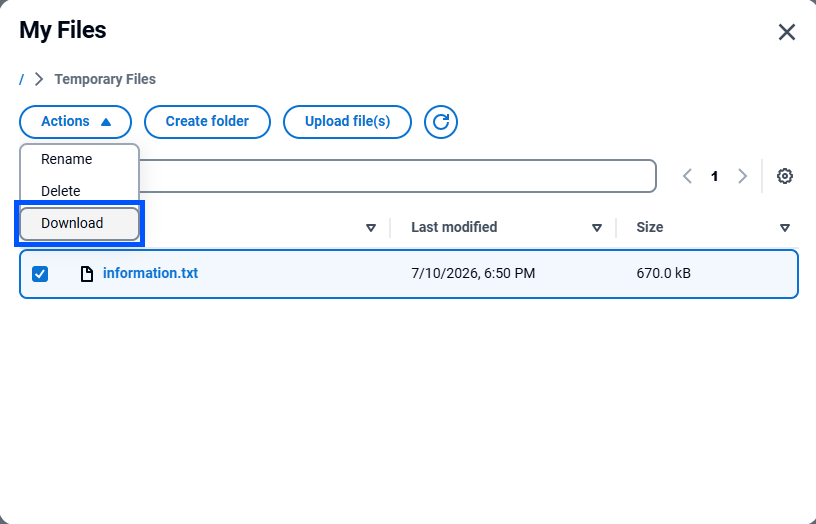Click the Last modified column header
Image resolution: width=816 pixels, height=524 pixels.
(454, 227)
